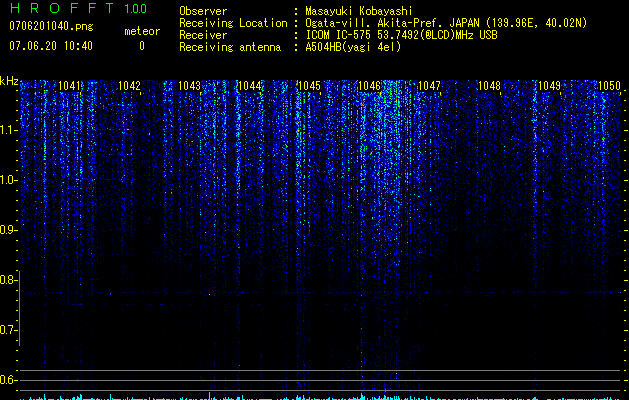Click the 0.7 frequency axis label
629x400 pixels.
pyautogui.click(x=7, y=330)
